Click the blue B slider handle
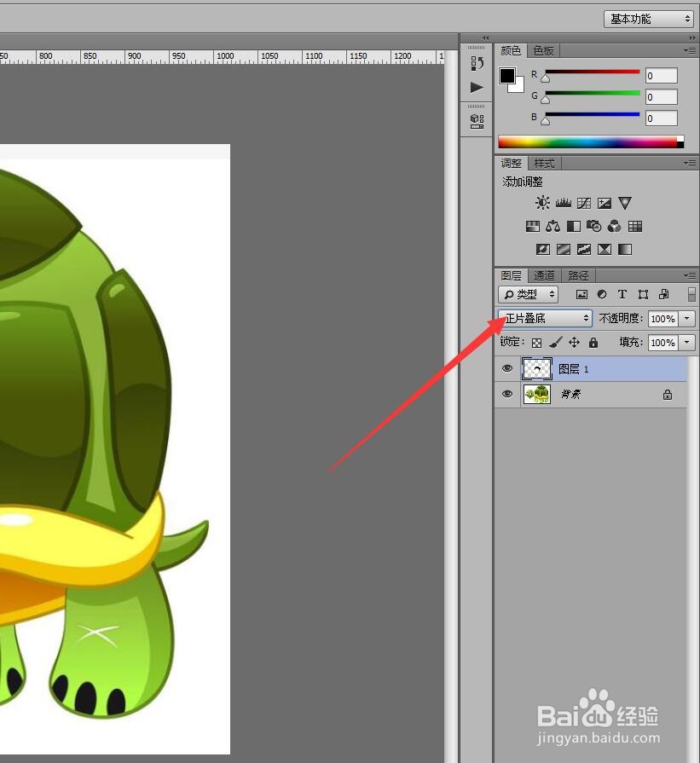 (x=546, y=121)
